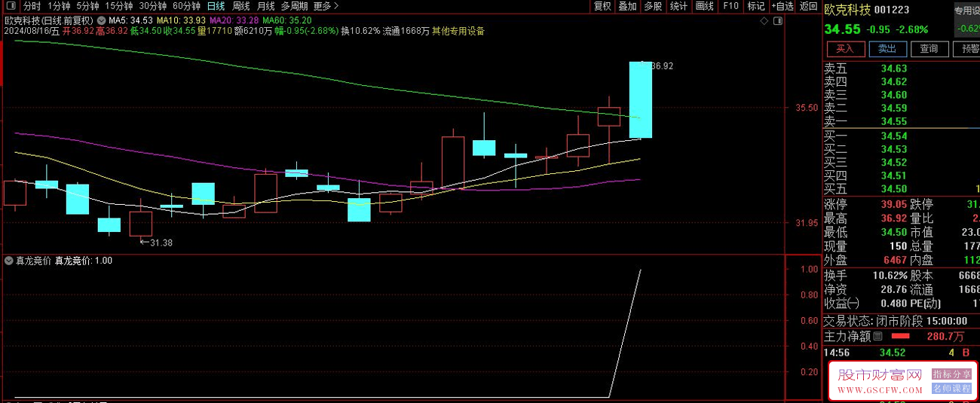Click the detail icon beside 主力净额

tap(877, 337)
